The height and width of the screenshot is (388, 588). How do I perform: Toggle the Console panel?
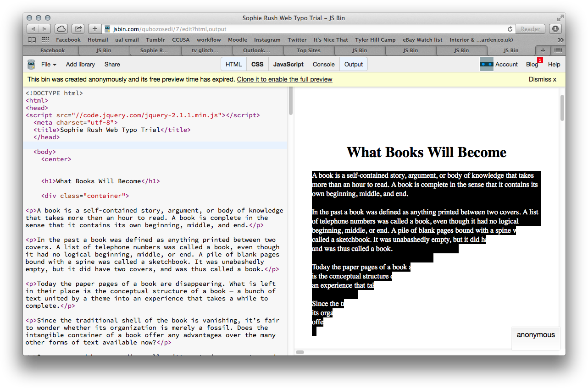(324, 65)
